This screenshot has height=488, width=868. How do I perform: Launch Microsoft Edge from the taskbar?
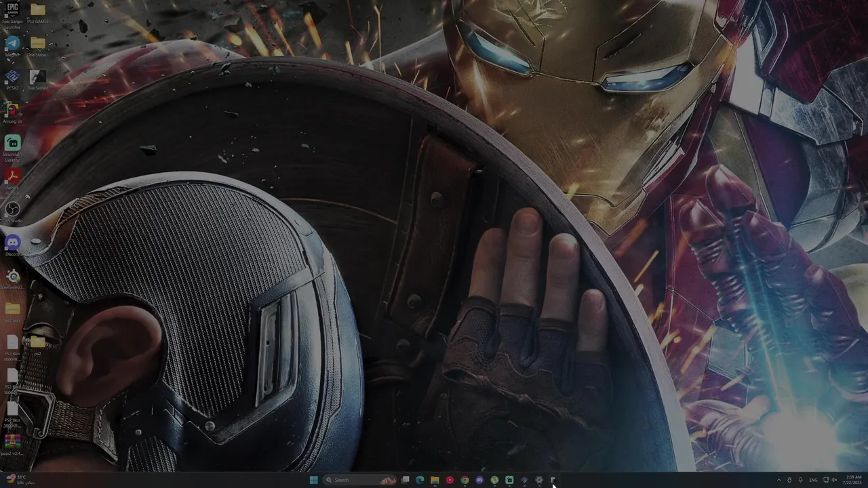click(x=420, y=480)
